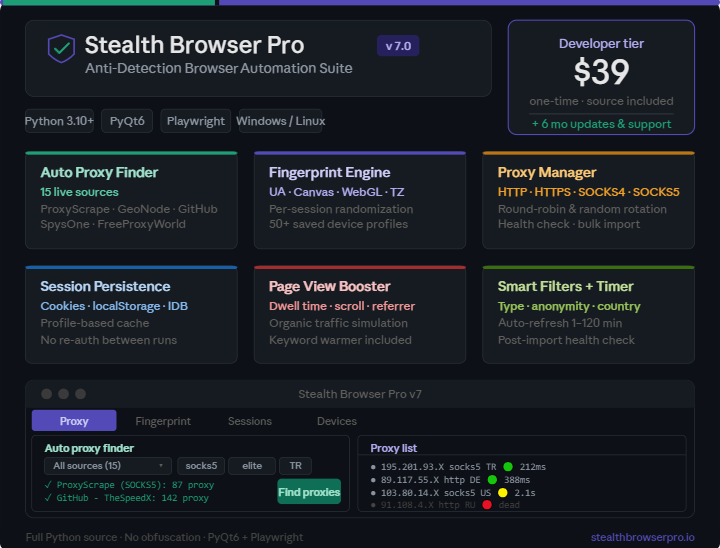Select the Devices tab

tap(336, 421)
